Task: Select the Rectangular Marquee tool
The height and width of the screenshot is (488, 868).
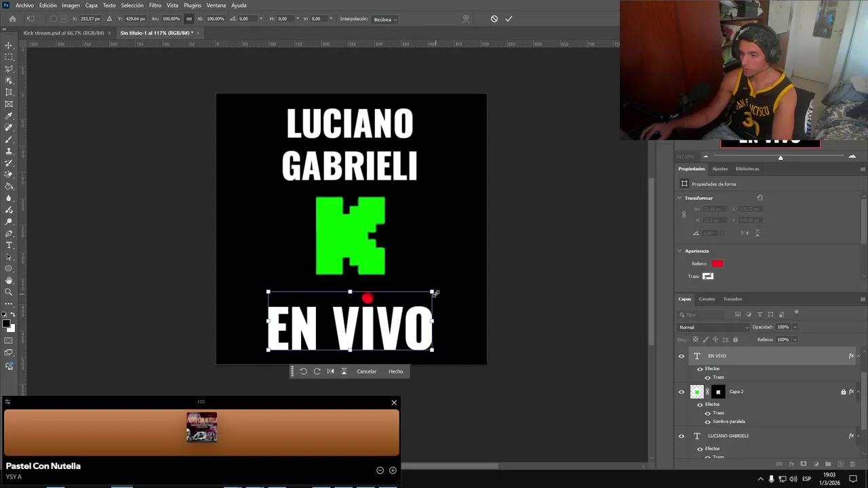Action: pyautogui.click(x=9, y=57)
